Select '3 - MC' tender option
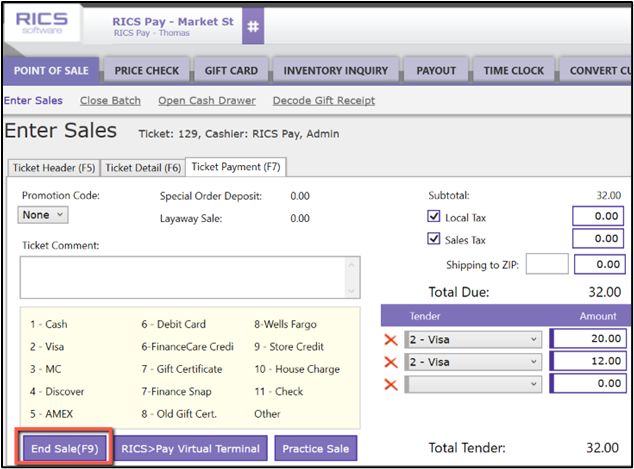This screenshot has width=634, height=469. [x=45, y=369]
